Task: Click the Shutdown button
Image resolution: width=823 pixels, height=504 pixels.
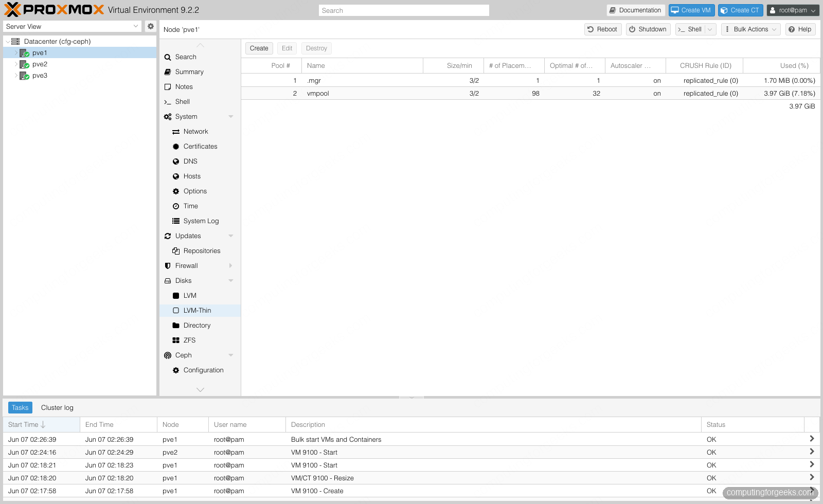Action: click(648, 29)
